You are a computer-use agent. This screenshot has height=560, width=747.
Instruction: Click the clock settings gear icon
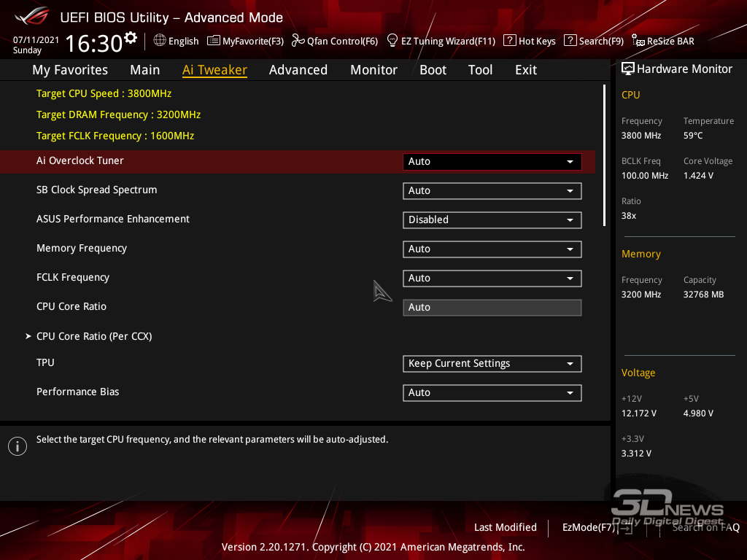tap(131, 38)
